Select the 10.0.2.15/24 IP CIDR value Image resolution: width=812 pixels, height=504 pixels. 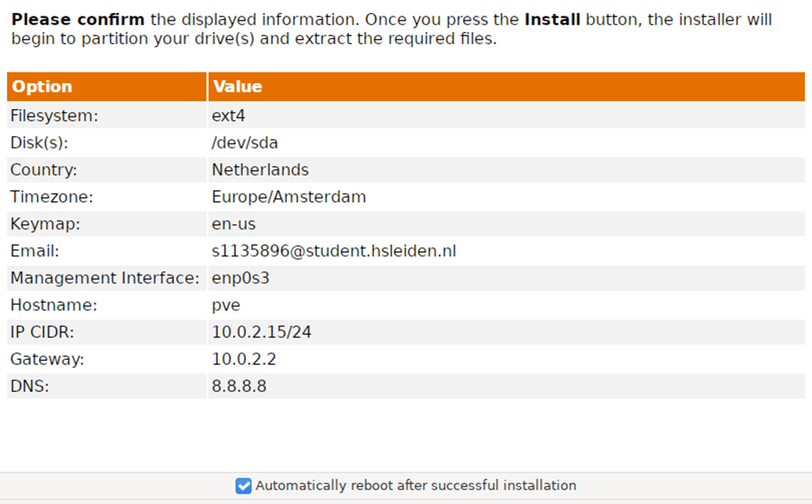261,332
